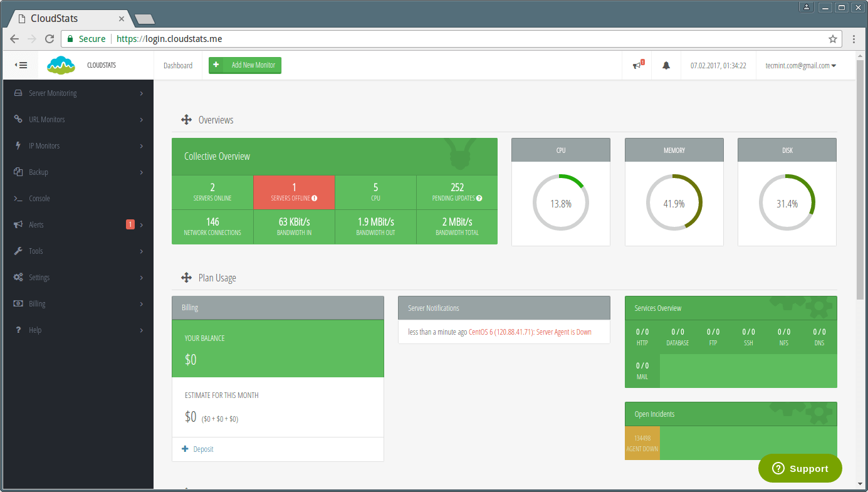Screen dimensions: 868x492
Task: Click the CloudStats cloud logo
Action: pyautogui.click(x=61, y=65)
